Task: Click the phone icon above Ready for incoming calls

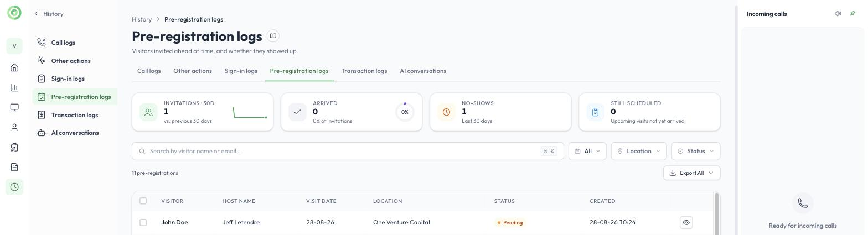Action: 803,203
